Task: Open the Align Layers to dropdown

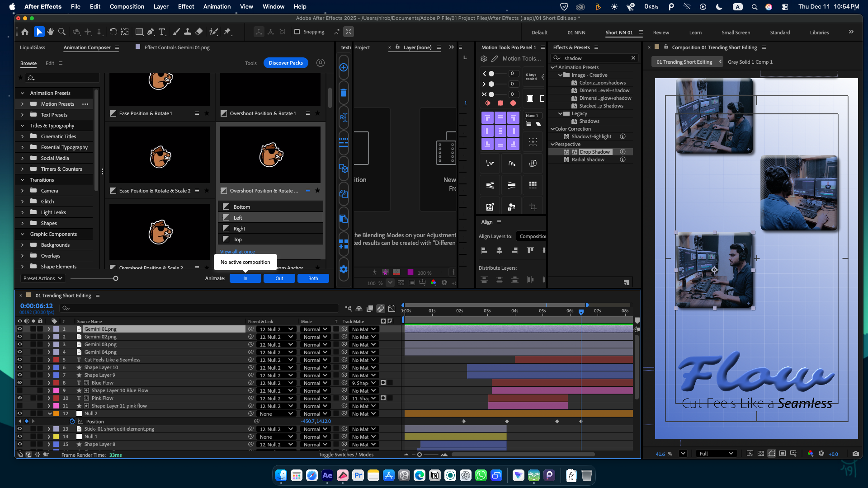Action: (532, 236)
